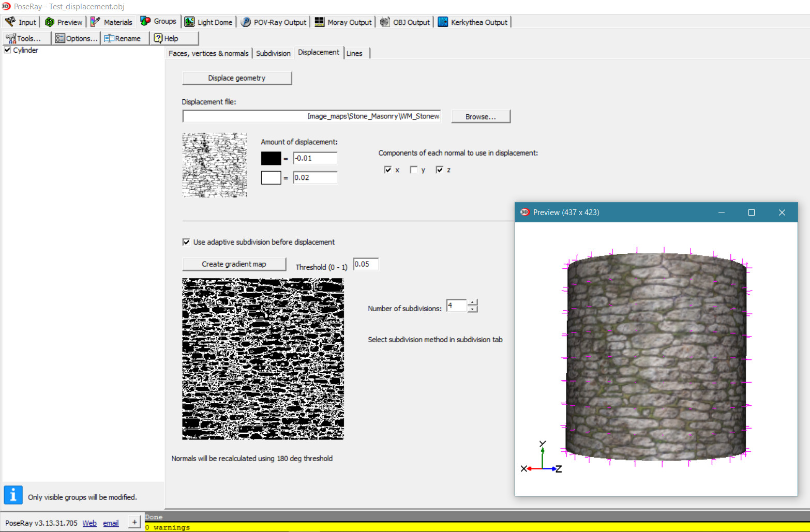Open the Tools... menu
Screen dimensions: 810x532
tap(27, 38)
